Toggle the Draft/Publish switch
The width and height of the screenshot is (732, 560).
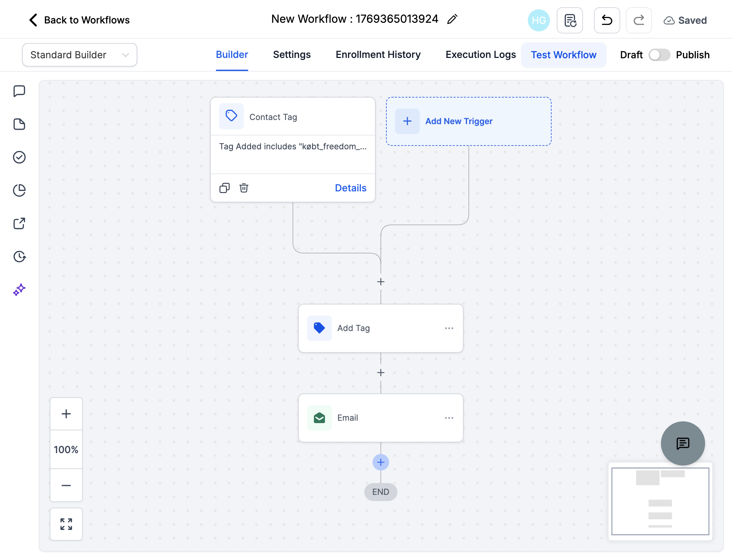pos(659,55)
